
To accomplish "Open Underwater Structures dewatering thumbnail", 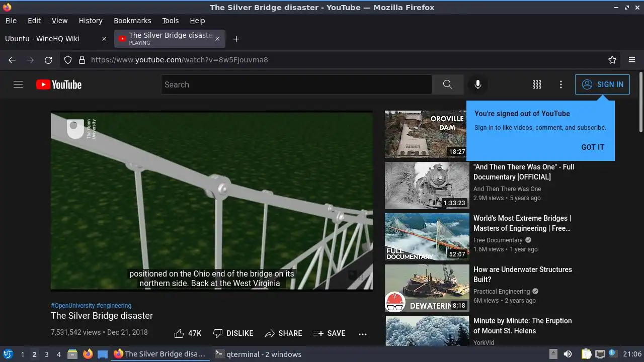I will pos(427,288).
